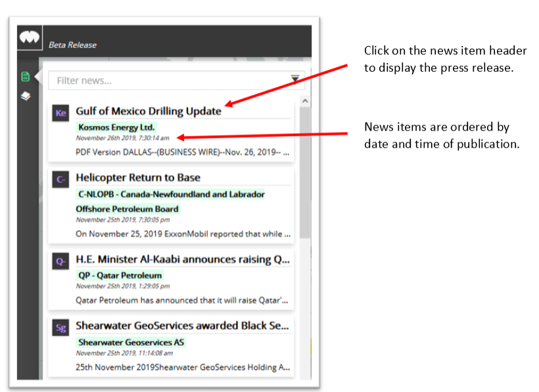Click scrollbar up arrow of news list
The height and width of the screenshot is (392, 539).
point(304,101)
